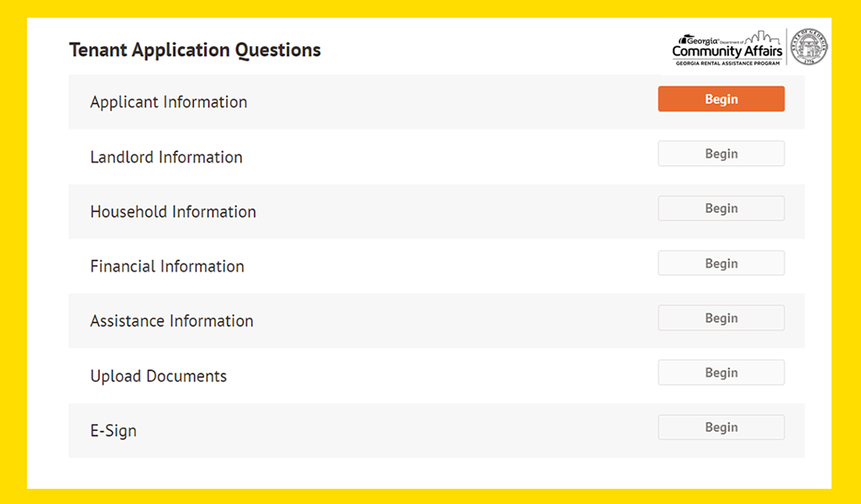Click Begin beside Upload Documents

[721, 372]
